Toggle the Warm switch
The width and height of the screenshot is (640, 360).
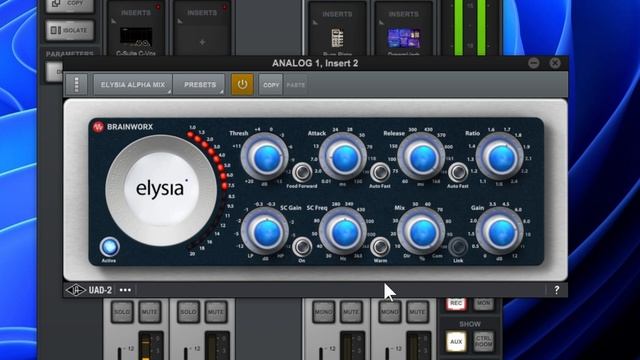point(380,247)
